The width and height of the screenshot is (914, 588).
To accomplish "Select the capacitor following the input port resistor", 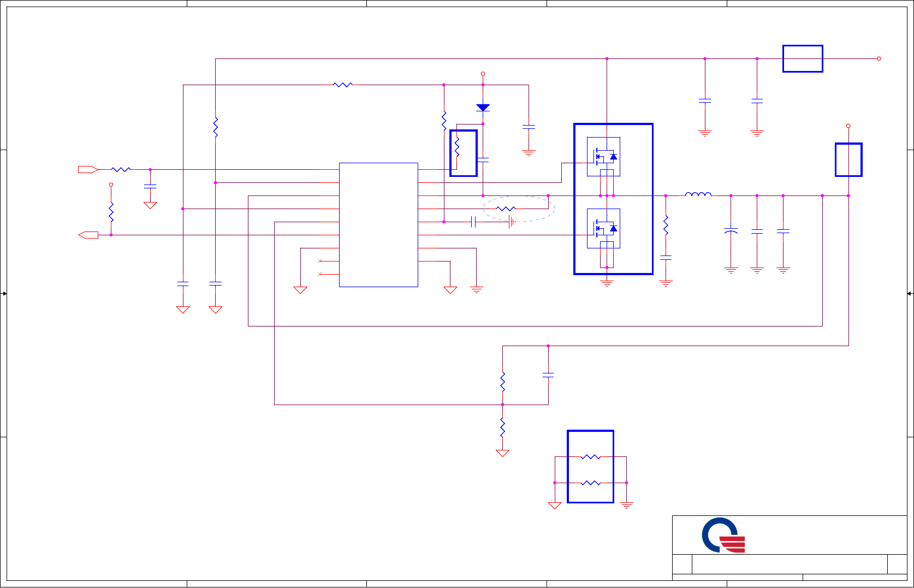I will (x=150, y=187).
